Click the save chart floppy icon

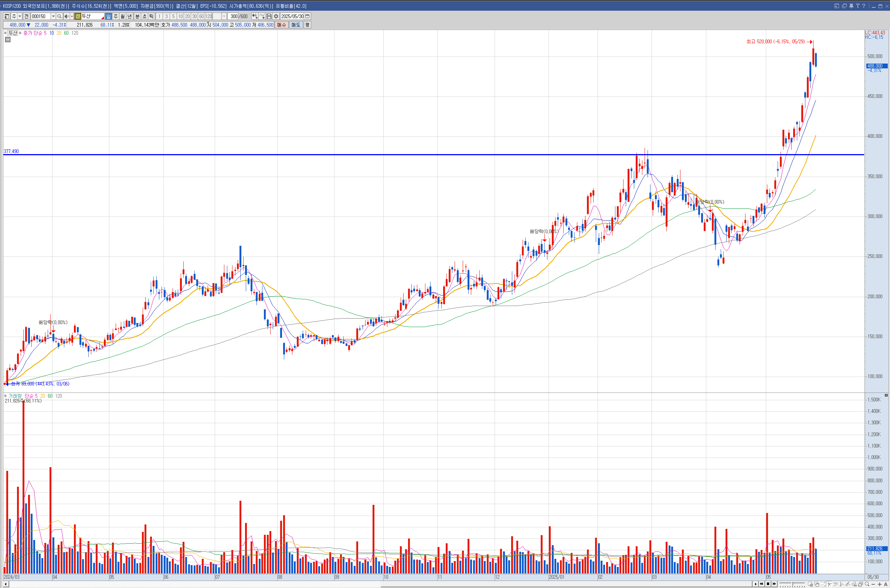(269, 17)
